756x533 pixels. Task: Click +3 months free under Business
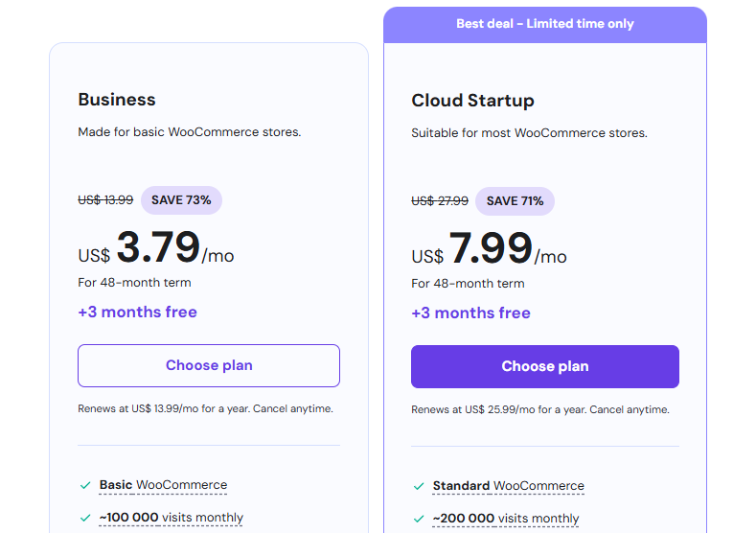coord(137,313)
